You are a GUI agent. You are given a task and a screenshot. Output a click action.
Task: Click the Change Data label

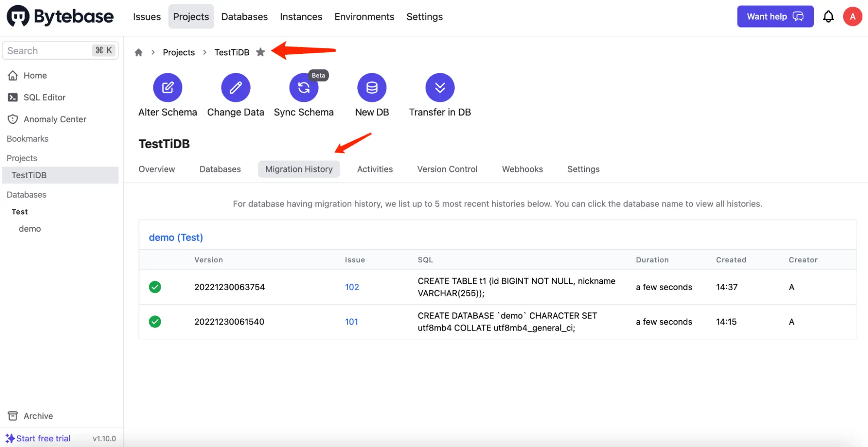[236, 112]
